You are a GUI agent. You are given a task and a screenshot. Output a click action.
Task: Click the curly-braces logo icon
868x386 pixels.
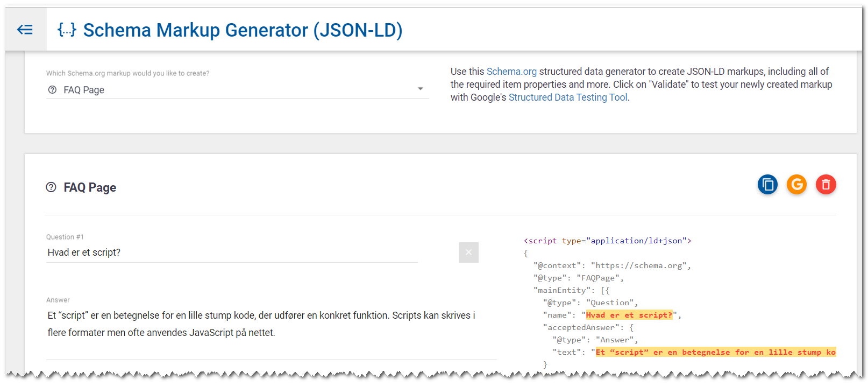pos(67,30)
